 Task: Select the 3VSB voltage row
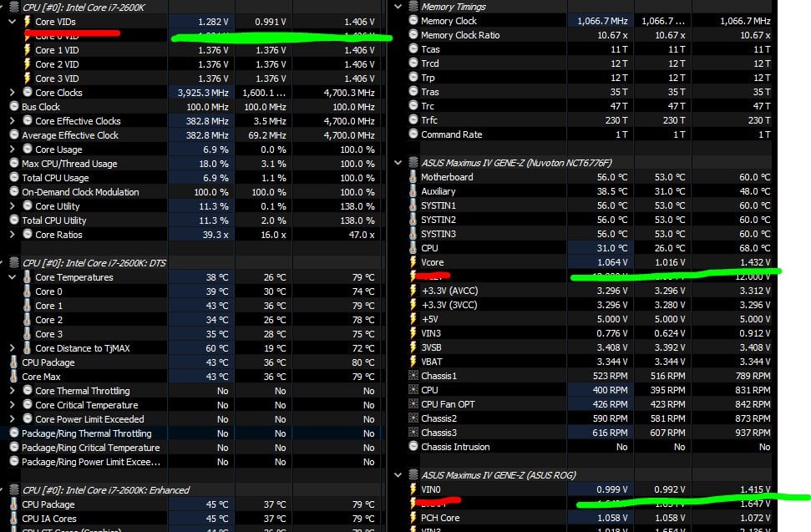(x=589, y=347)
